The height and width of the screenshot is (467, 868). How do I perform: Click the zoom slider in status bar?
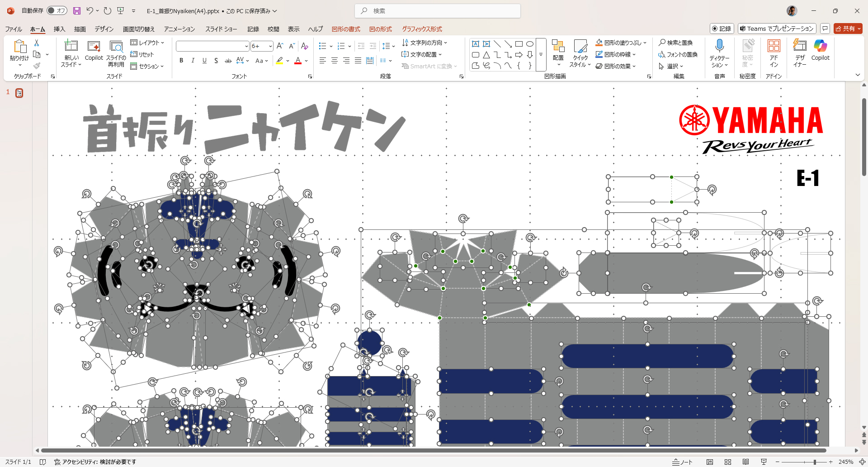coord(814,462)
